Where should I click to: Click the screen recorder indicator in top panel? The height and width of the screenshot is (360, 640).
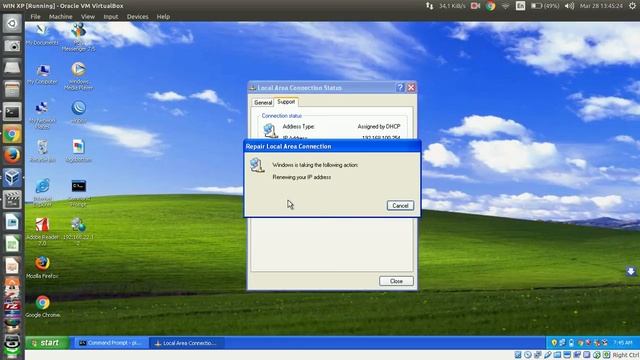tap(475, 6)
